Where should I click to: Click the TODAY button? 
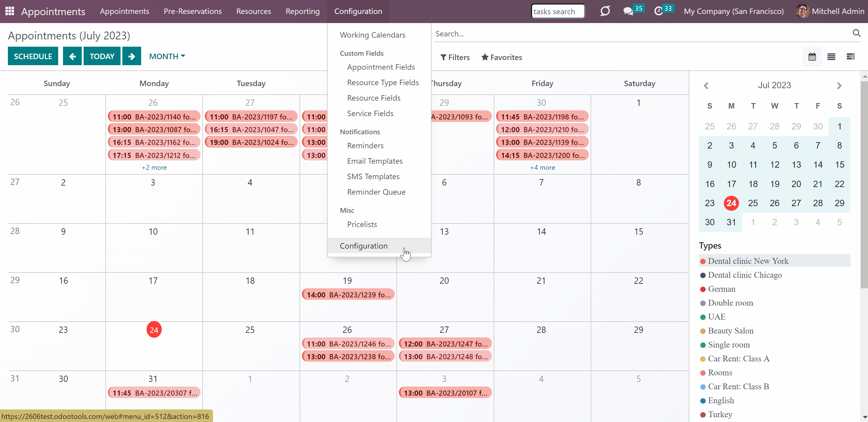click(102, 56)
